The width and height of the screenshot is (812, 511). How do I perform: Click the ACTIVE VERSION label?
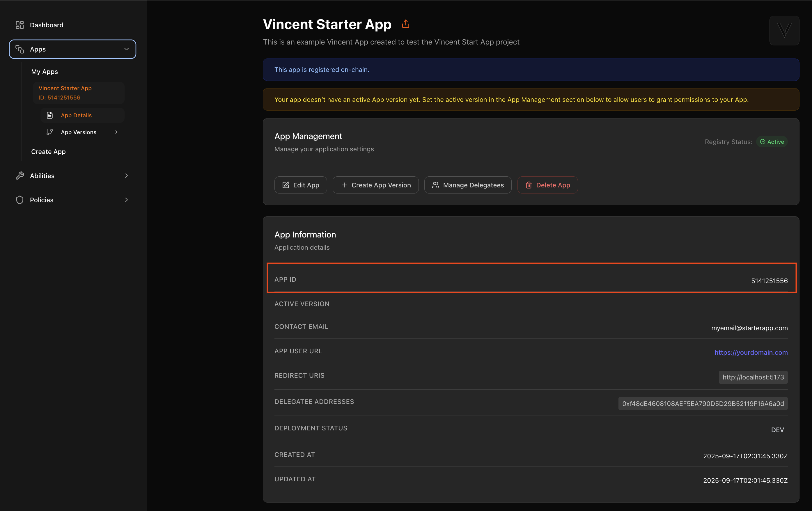coord(302,304)
